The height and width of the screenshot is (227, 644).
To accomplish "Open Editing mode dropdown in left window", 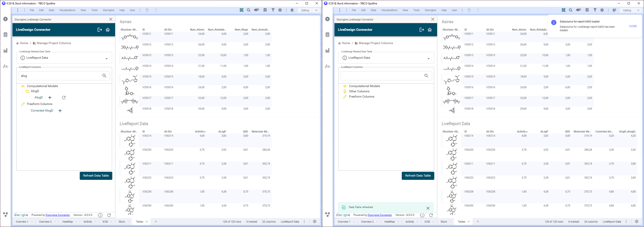I will tap(309, 10).
